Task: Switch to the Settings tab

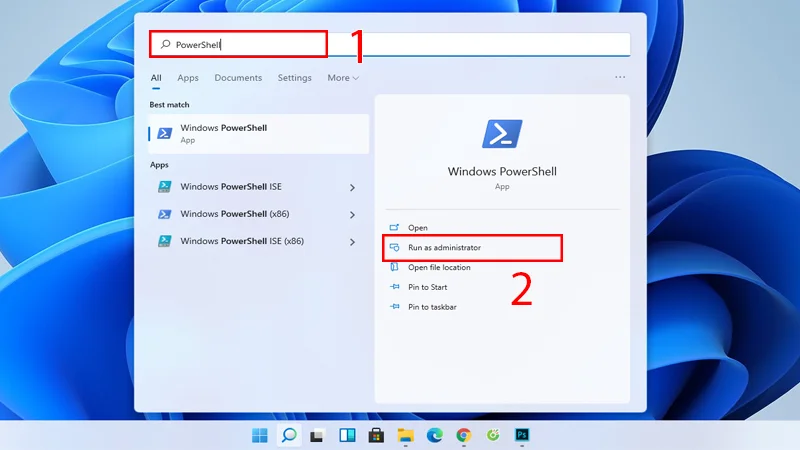Action: tap(294, 78)
